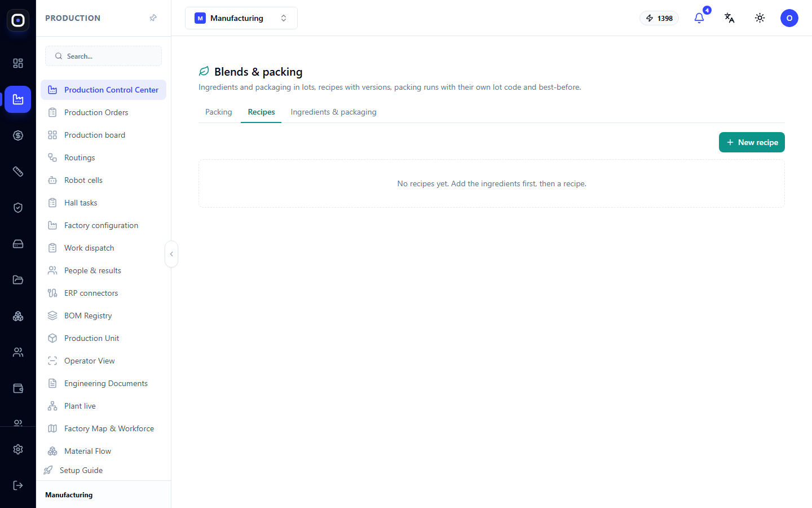Click the dashboard grid icon in left rail
Screen dimensions: 812x508
tap(18, 63)
